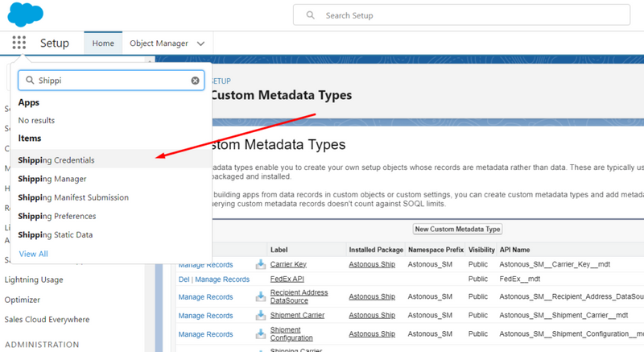Screen dimensions: 644x352
Task: Open Astonous Ship package in Carrier Key row
Action: click(x=372, y=264)
